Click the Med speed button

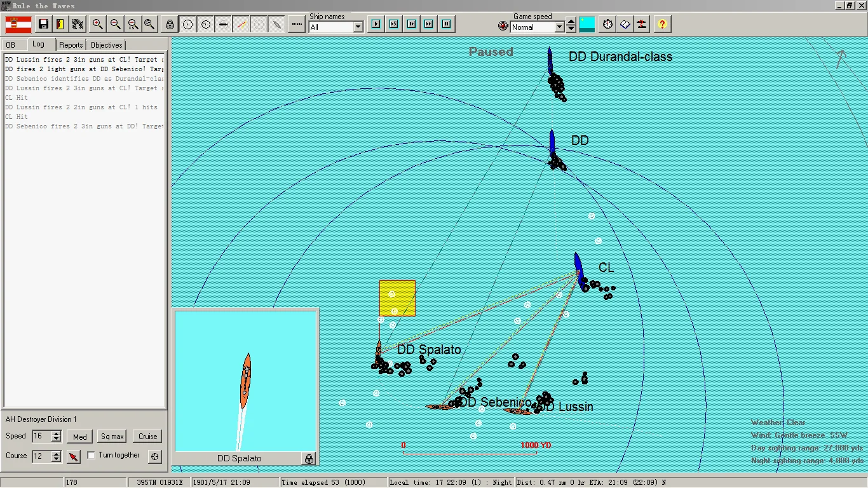[80, 437]
